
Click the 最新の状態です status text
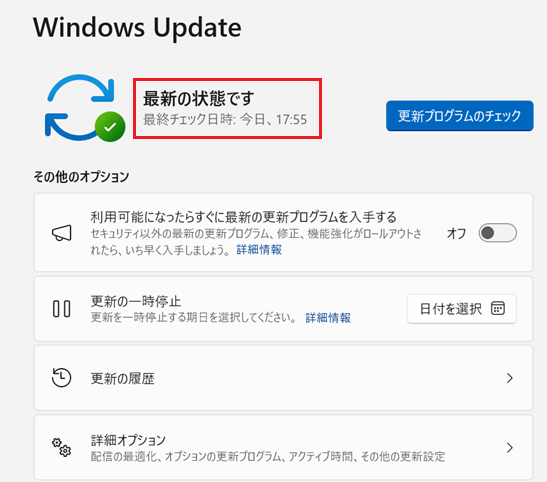tap(198, 99)
